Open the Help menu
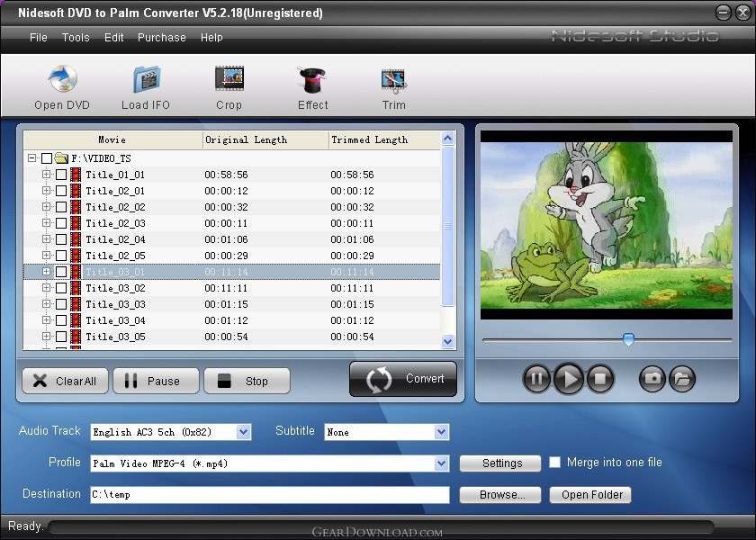The height and width of the screenshot is (540, 756). 211,38
